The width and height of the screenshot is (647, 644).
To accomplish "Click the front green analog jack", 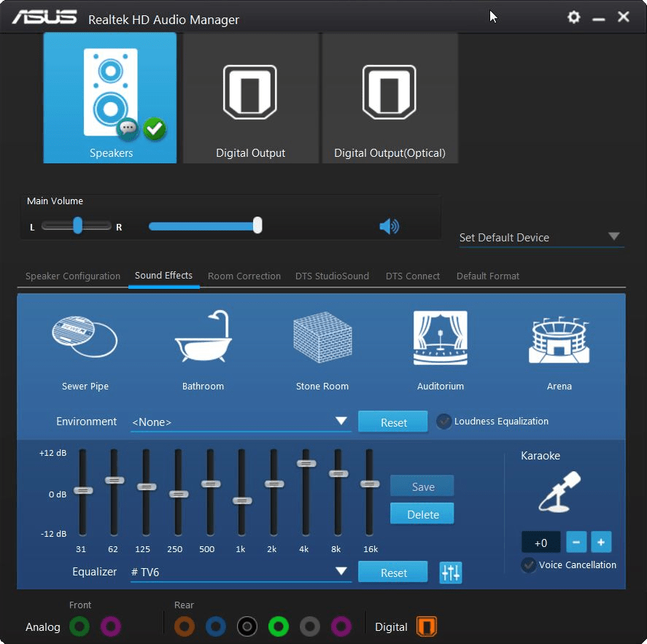I will click(x=80, y=626).
